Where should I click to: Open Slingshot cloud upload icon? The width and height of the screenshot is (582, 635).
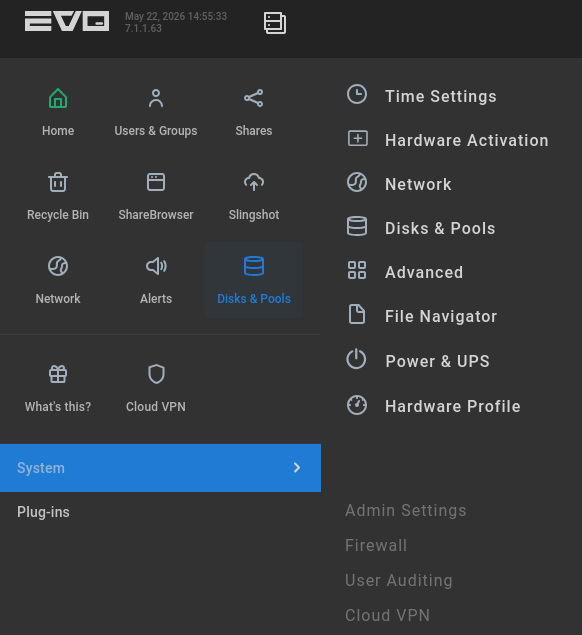pos(254,182)
